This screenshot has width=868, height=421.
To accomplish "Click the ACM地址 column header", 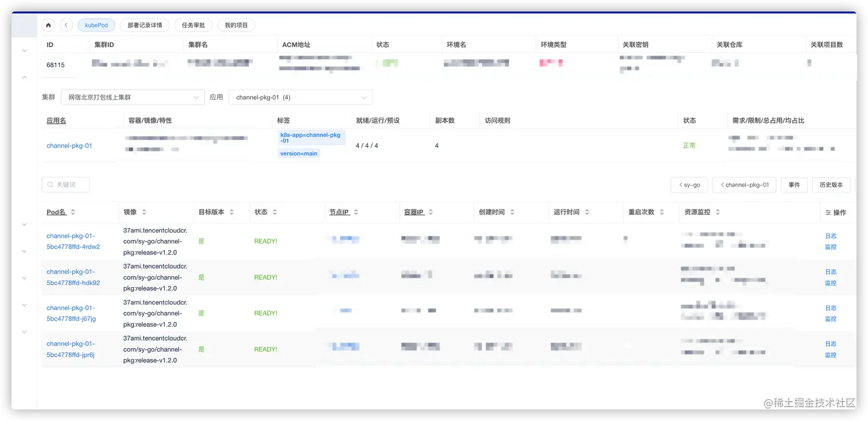I will pyautogui.click(x=296, y=45).
